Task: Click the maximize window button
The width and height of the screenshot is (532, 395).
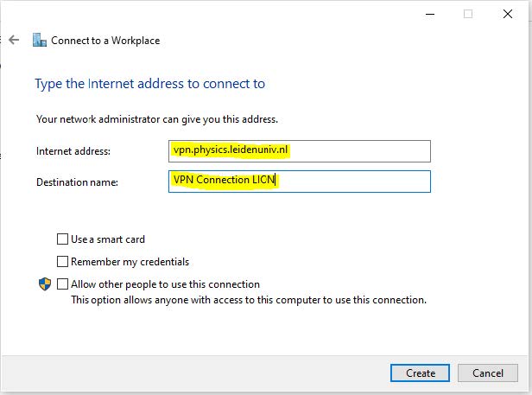Action: point(469,14)
